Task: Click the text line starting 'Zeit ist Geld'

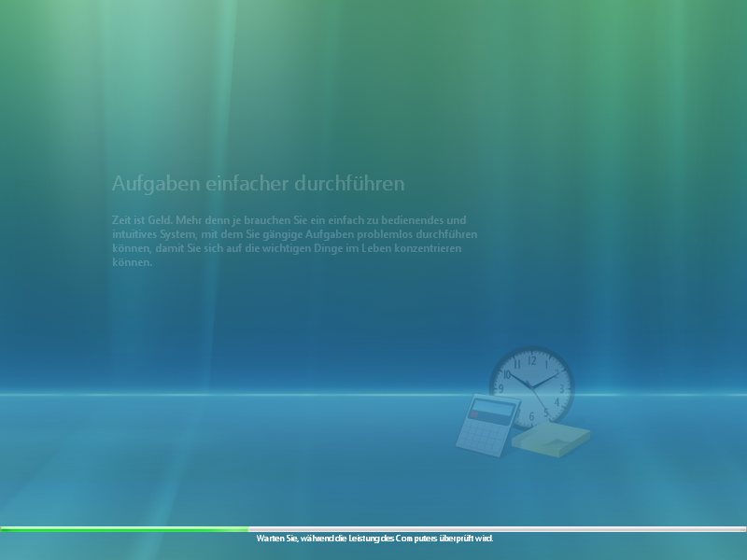Action: (288, 220)
